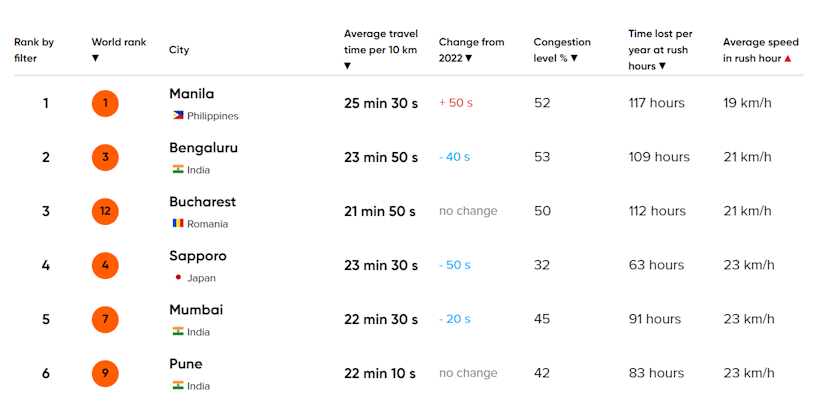819x407 pixels.
Task: Open the Pune city link
Action: click(x=185, y=364)
